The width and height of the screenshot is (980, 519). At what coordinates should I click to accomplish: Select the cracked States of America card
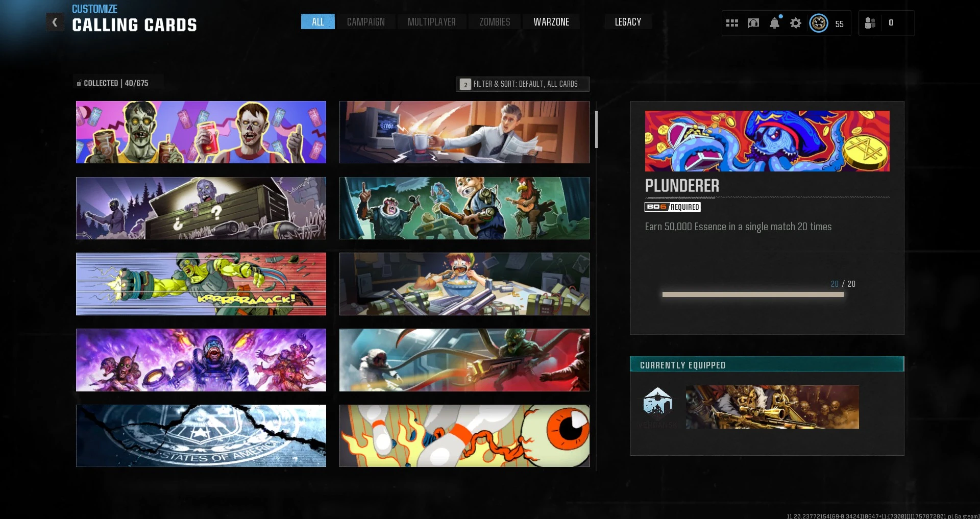tap(201, 436)
